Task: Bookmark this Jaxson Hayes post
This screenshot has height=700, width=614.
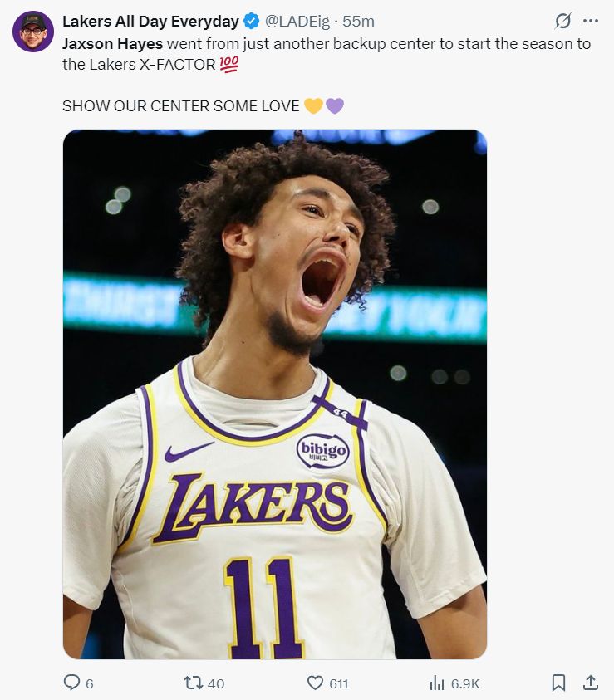Action: [558, 683]
